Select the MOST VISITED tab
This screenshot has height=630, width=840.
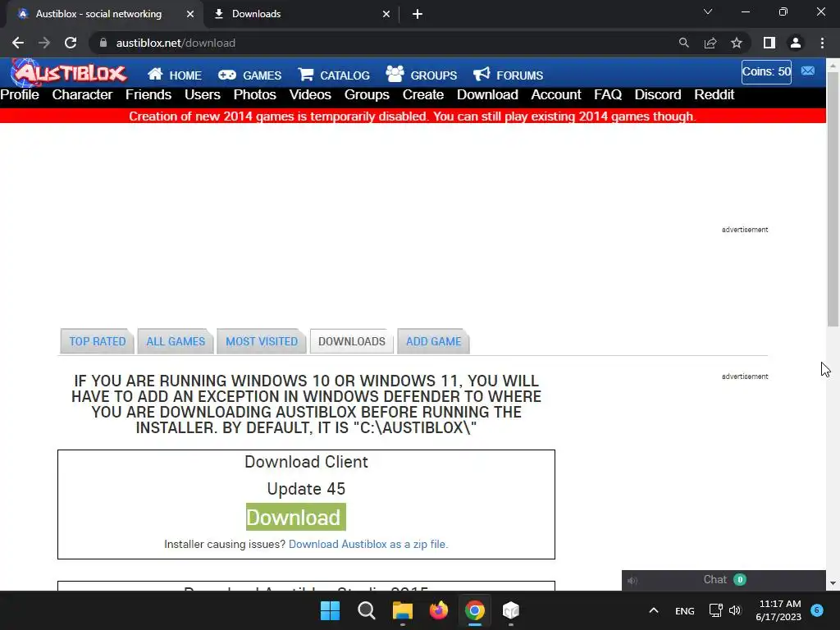[262, 341]
